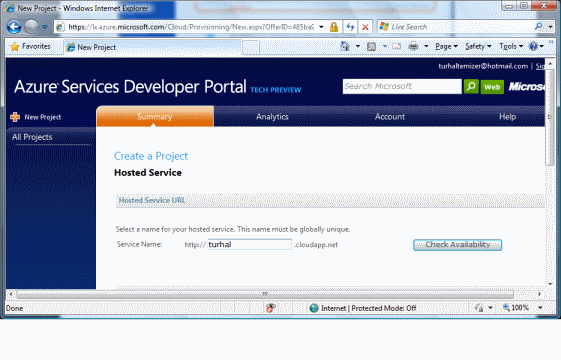Image resolution: width=561 pixels, height=360 pixels.
Task: Click the vertical scrollbar down arrow
Action: click(x=551, y=284)
